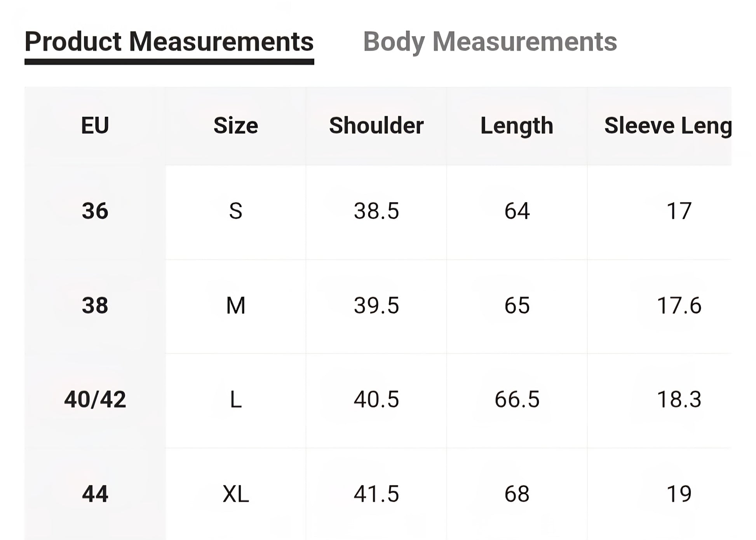Select EU size 40/42 row label
The height and width of the screenshot is (540, 756).
coord(95,400)
